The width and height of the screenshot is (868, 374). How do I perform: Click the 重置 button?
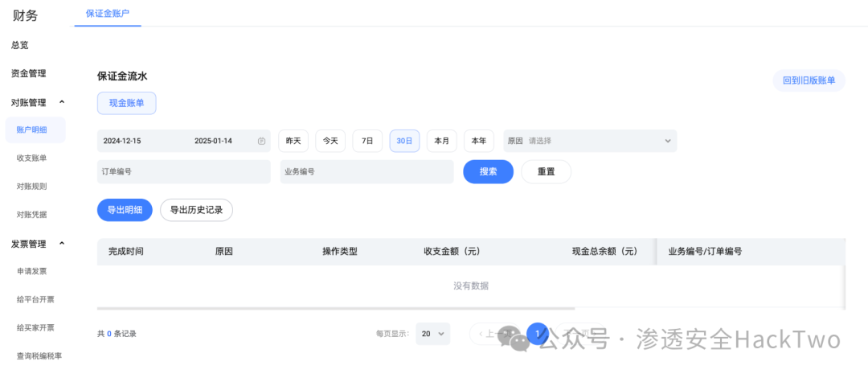547,172
